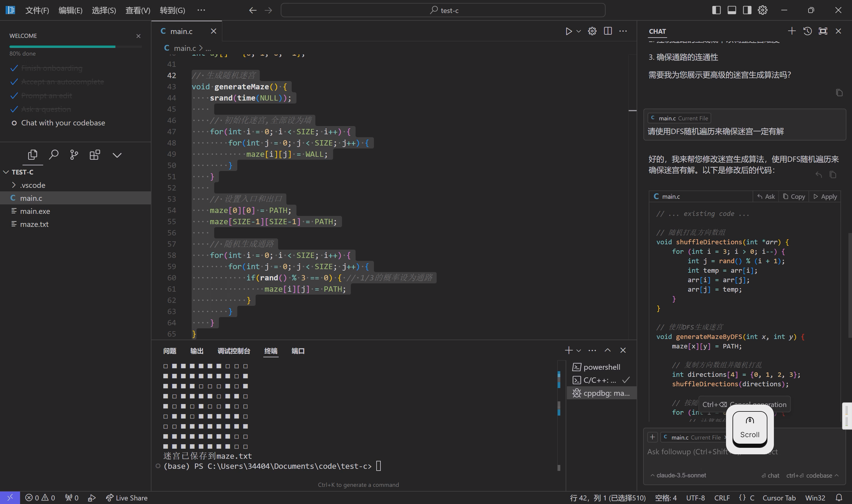Run the C file with play icon

[x=569, y=31]
